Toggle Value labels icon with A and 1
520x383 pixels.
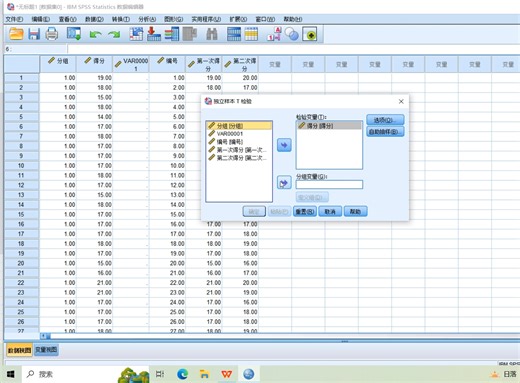[x=274, y=34]
